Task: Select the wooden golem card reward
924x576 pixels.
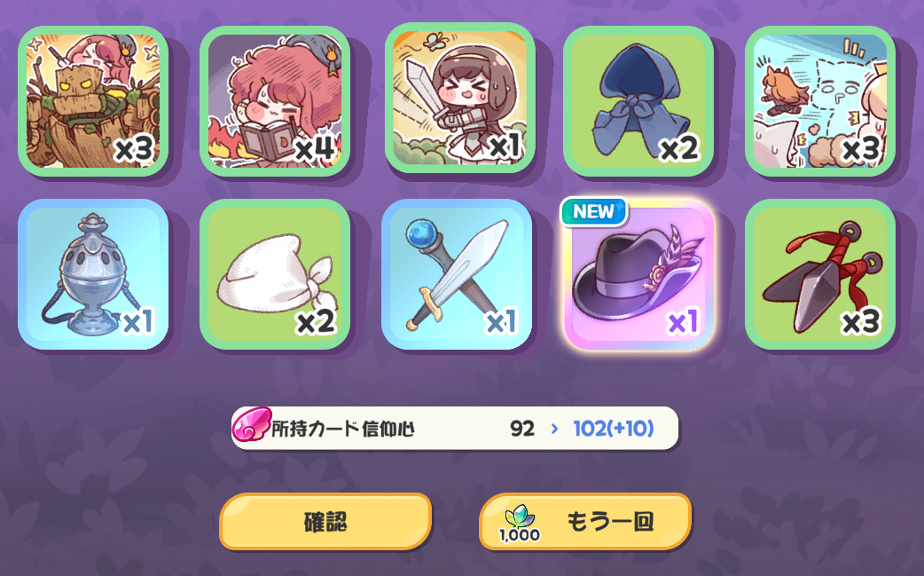Action: pos(93,101)
